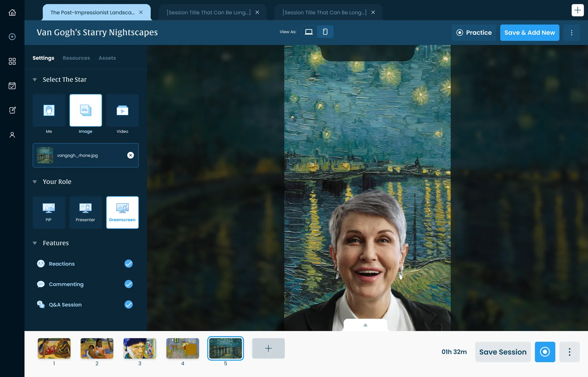
Task: Choose Greenscreen role
Action: tap(122, 212)
